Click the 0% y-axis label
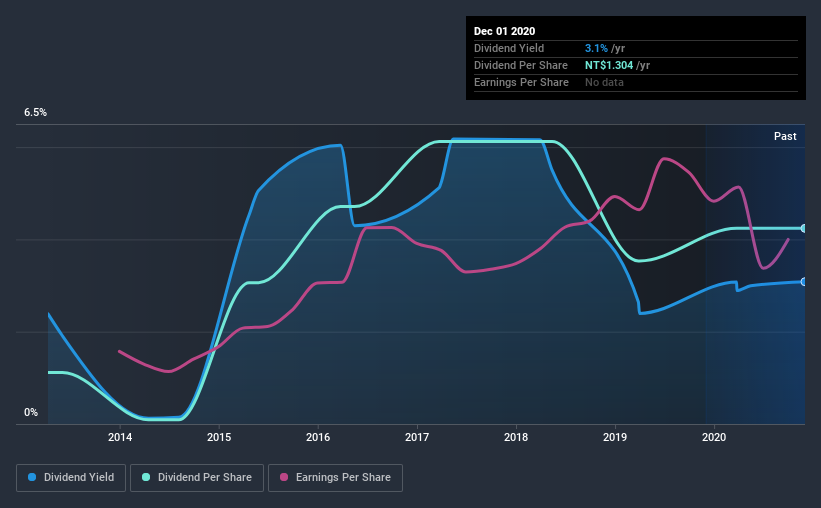Image resolution: width=821 pixels, height=508 pixels. (31, 412)
